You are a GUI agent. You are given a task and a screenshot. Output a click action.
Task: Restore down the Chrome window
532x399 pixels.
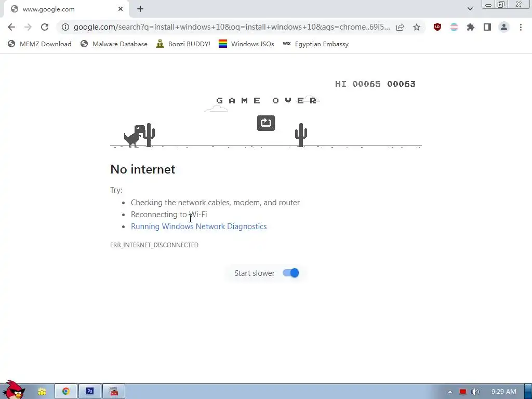point(501,4)
